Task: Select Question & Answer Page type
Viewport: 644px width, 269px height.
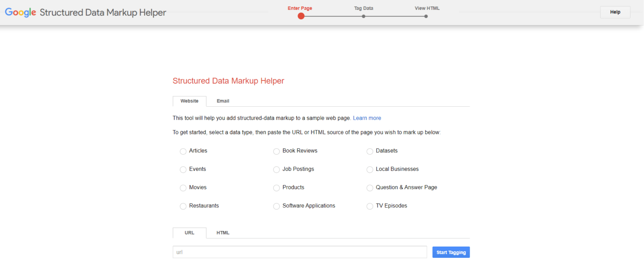Action: (x=369, y=188)
